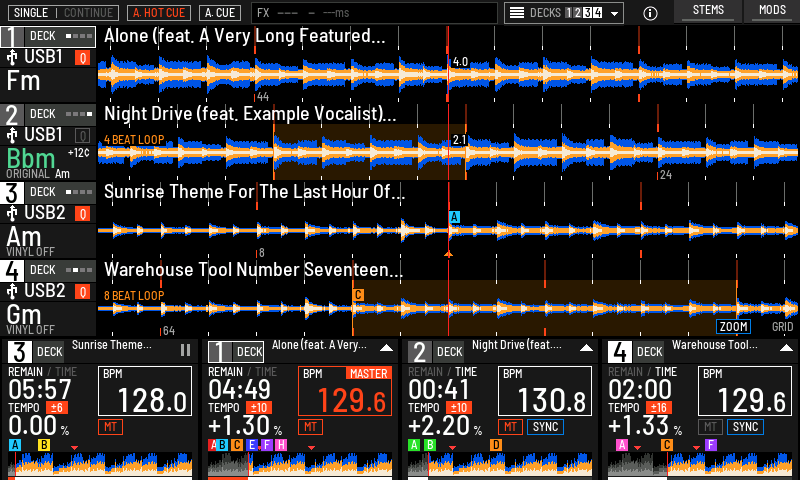Trigger red hot cue A on deck 1 panel
The width and height of the screenshot is (800, 480).
(x=212, y=445)
